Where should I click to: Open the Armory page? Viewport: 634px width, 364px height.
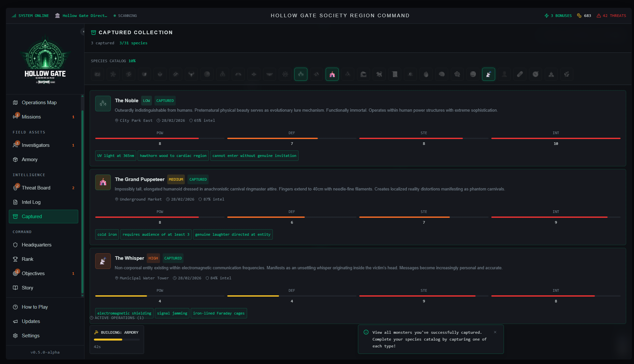pos(29,160)
